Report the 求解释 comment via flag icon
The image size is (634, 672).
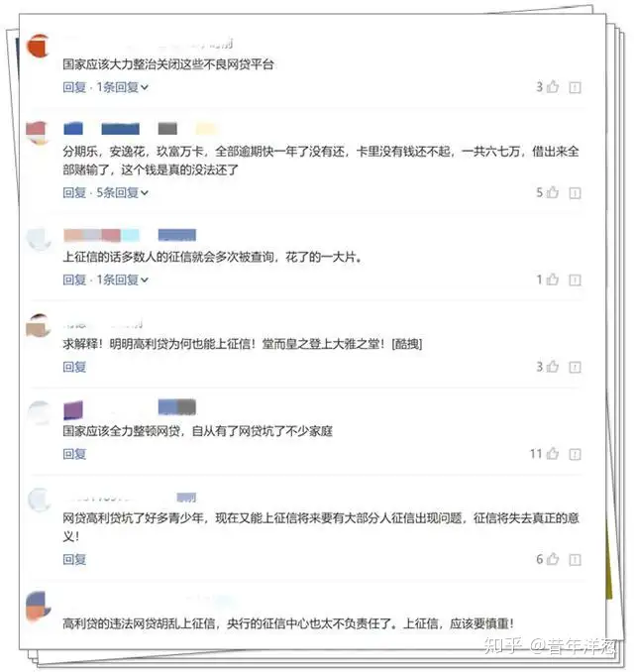click(575, 367)
